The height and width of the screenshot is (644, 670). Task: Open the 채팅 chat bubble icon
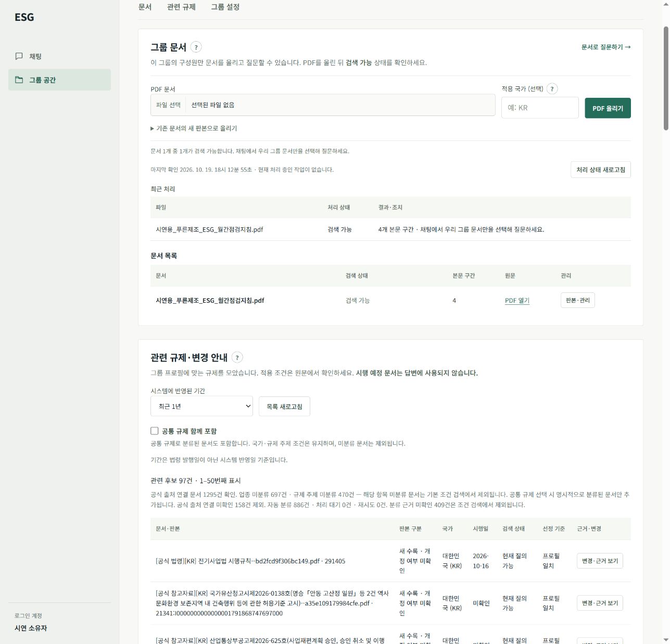pyautogui.click(x=19, y=56)
